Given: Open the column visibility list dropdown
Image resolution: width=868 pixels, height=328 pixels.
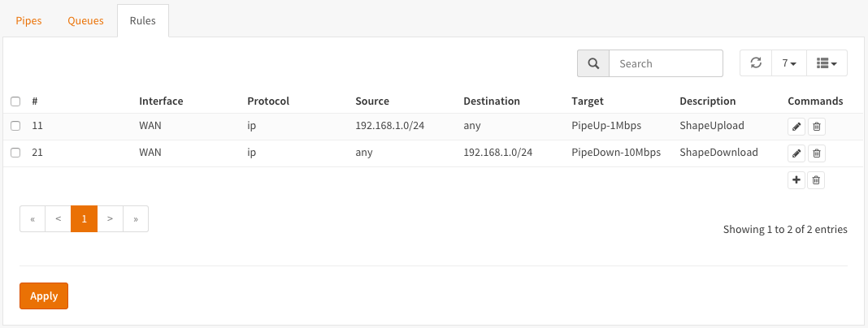Looking at the screenshot, I should pyautogui.click(x=826, y=63).
